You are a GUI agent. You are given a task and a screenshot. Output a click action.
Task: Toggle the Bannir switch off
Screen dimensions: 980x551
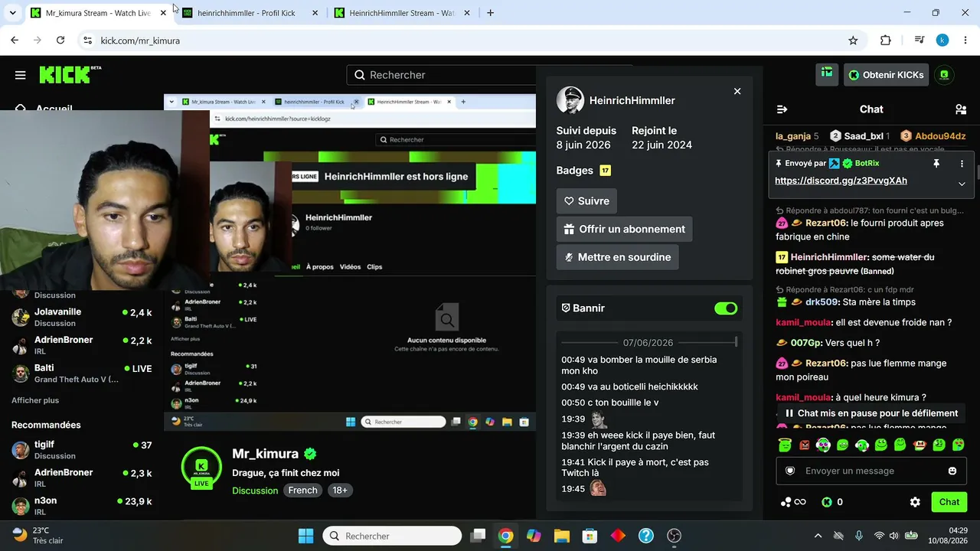pos(726,308)
